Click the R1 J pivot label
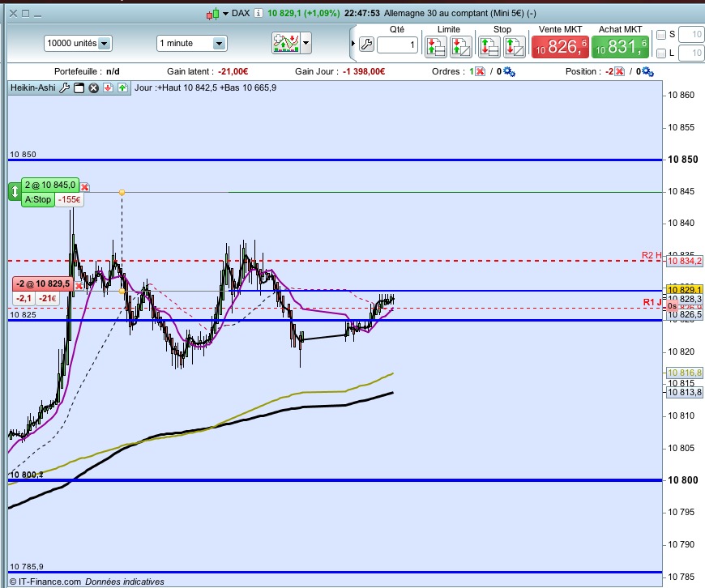 point(652,302)
